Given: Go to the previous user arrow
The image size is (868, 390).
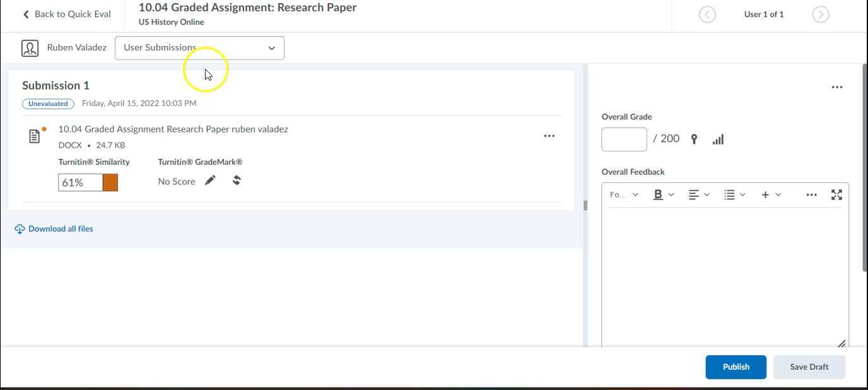Looking at the screenshot, I should (x=707, y=15).
